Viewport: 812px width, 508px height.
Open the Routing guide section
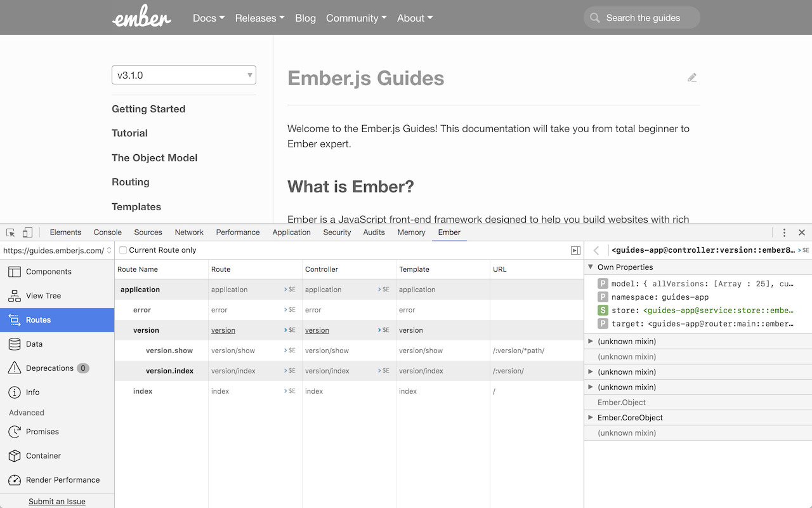pos(131,182)
